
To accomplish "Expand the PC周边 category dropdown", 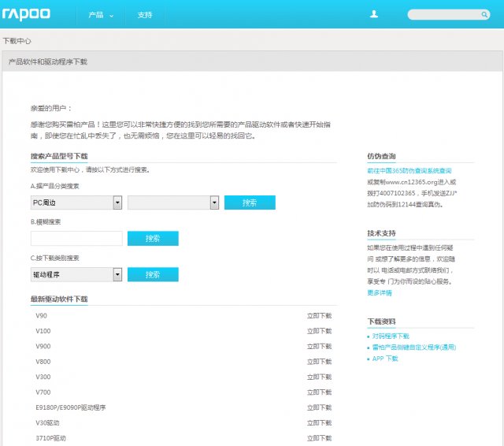I will tap(117, 203).
